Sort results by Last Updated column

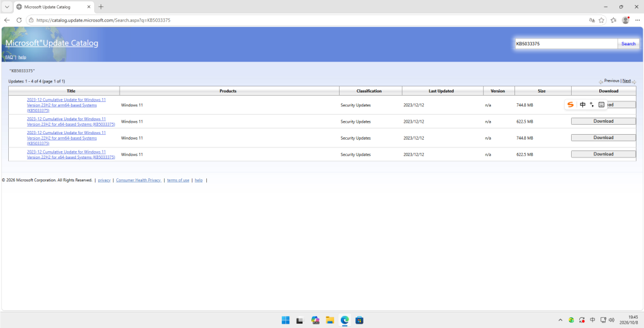pos(442,91)
